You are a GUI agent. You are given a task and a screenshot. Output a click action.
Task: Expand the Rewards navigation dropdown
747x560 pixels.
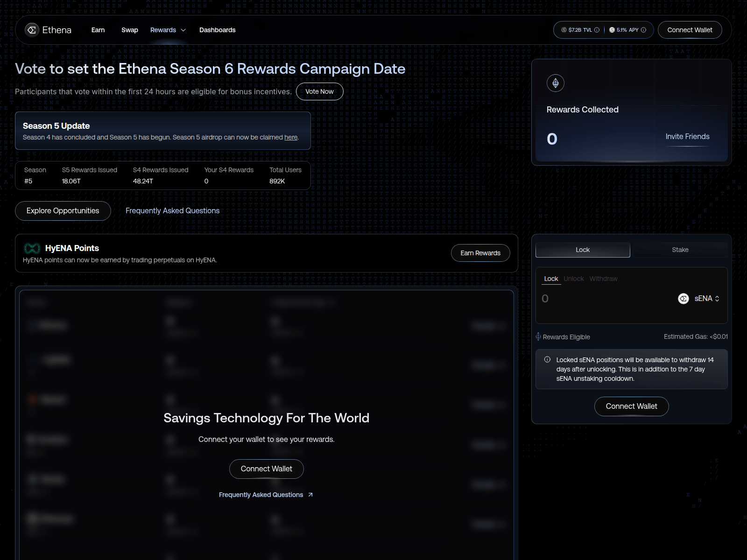point(168,30)
